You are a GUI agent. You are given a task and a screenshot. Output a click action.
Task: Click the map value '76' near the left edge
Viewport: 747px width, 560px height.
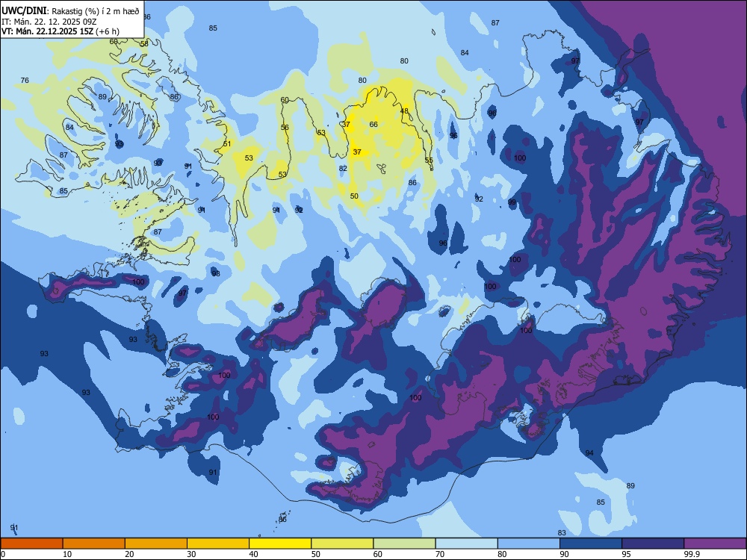pos(25,80)
